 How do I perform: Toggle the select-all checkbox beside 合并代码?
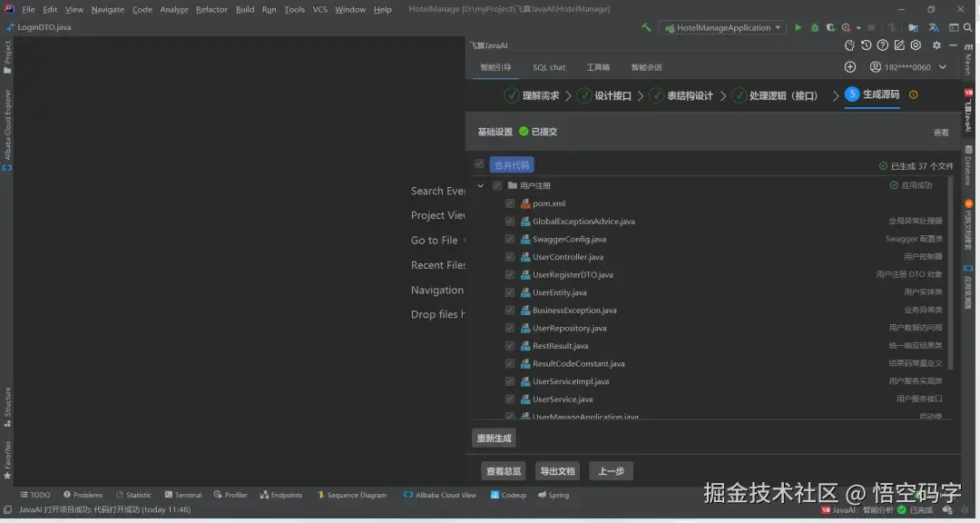(x=479, y=164)
